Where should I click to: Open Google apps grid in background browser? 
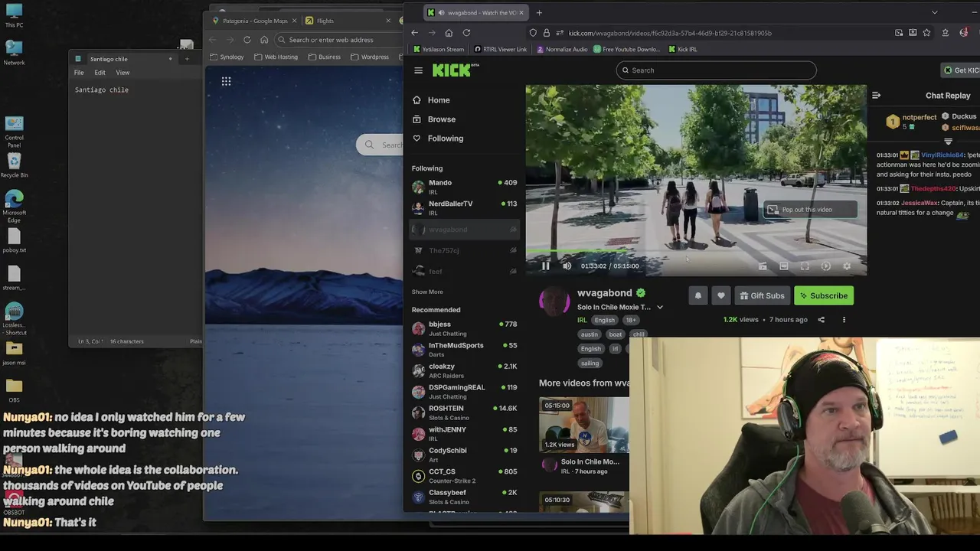(226, 81)
